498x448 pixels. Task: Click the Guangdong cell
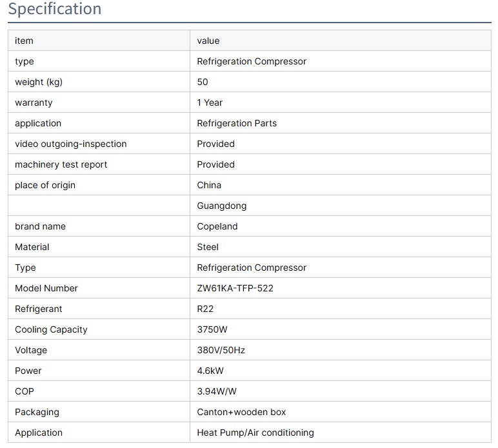221,206
